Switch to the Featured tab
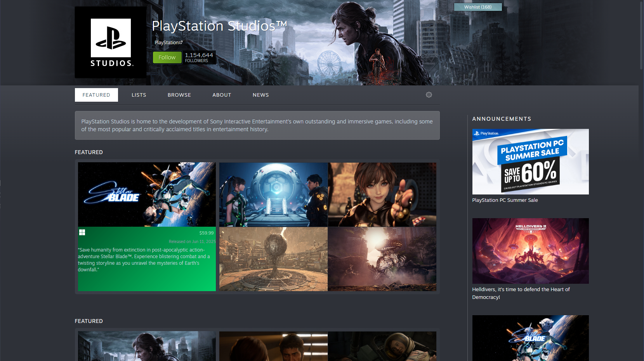644x361 pixels. click(x=96, y=95)
